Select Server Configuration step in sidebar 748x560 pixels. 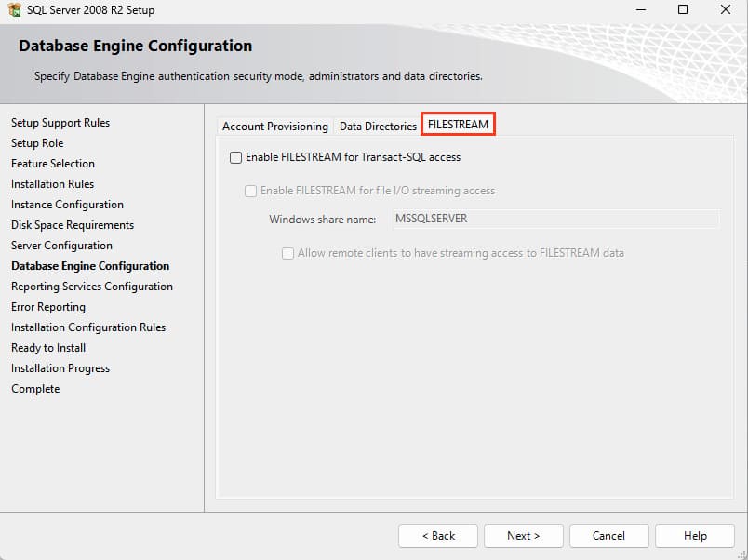click(62, 246)
